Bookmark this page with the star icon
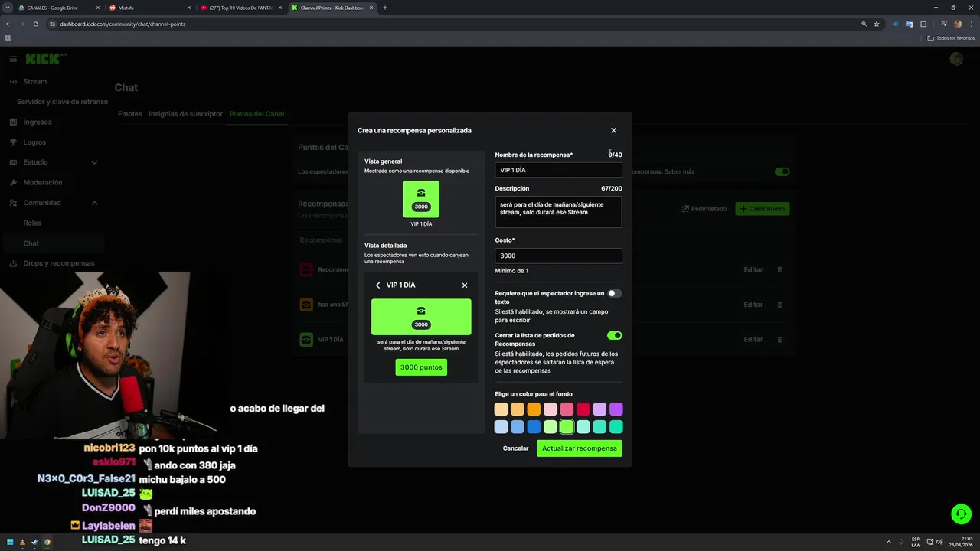Viewport: 980px width, 551px height. pos(877,24)
